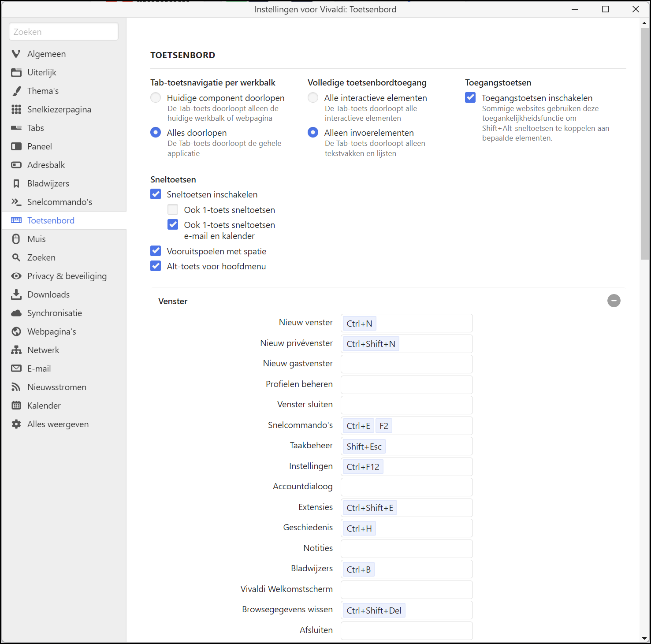Toggle Vooruitspoelen met spatie checkbox
Viewport: 651px width, 644px height.
[x=156, y=251]
